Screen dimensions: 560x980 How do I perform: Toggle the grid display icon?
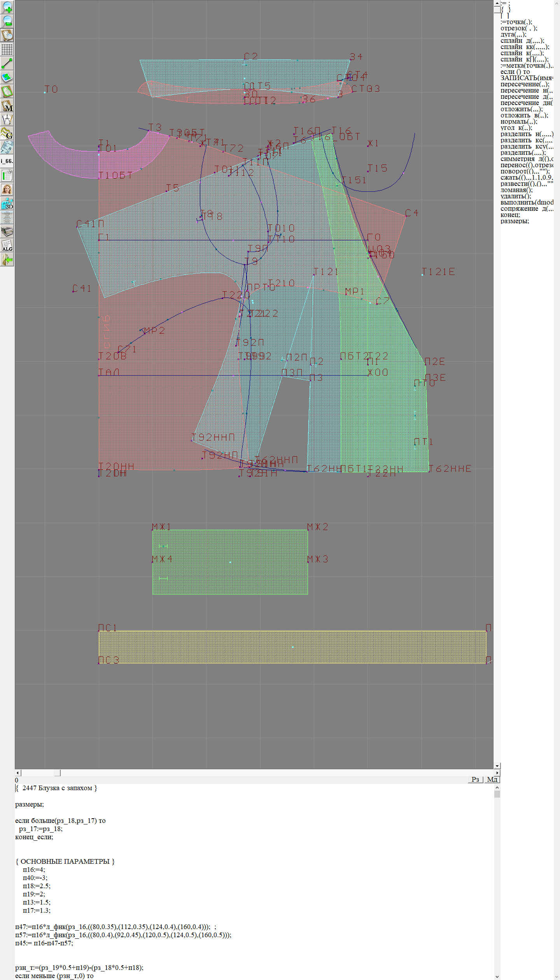tap(7, 49)
